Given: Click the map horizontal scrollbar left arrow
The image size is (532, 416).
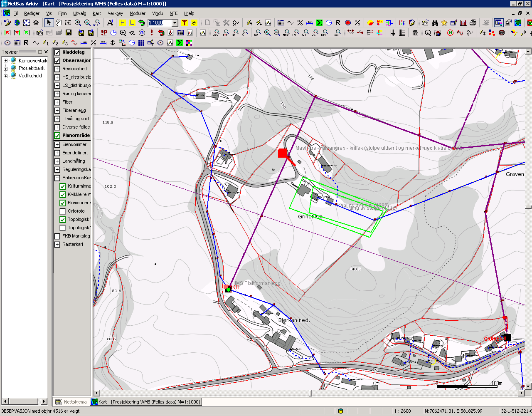Looking at the screenshot, I should (x=97, y=393).
